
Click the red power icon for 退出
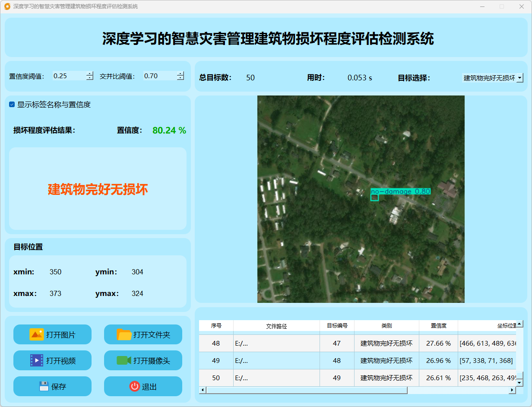click(134, 386)
